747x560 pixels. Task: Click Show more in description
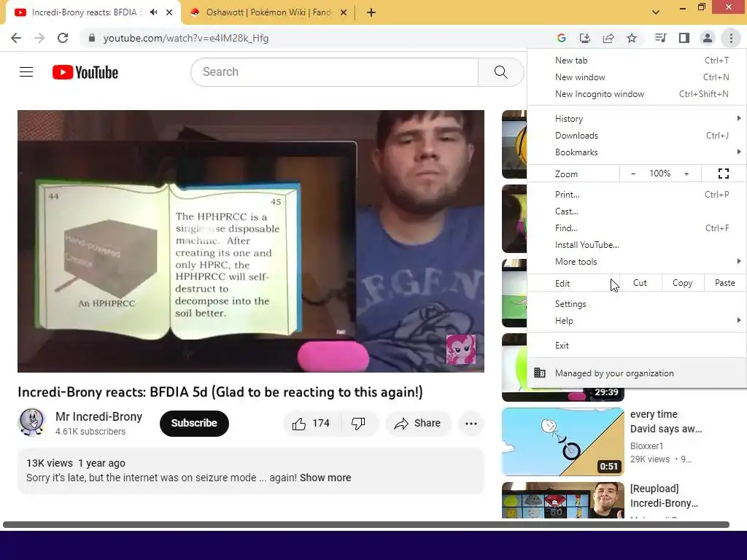(325, 478)
